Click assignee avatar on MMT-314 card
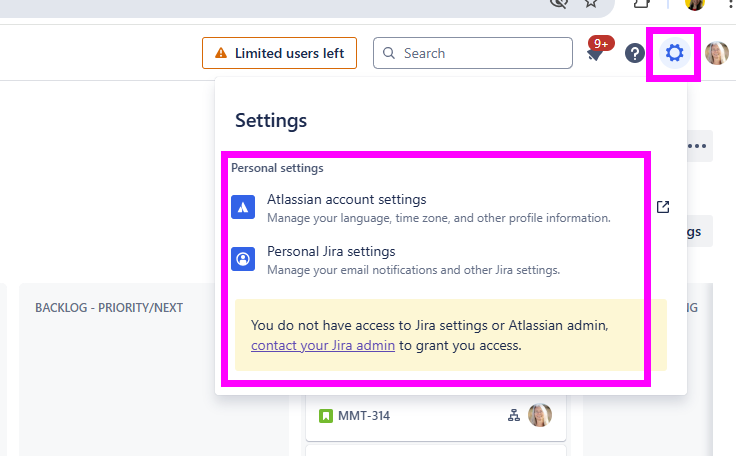Viewport: 736px width, 456px height. [540, 415]
